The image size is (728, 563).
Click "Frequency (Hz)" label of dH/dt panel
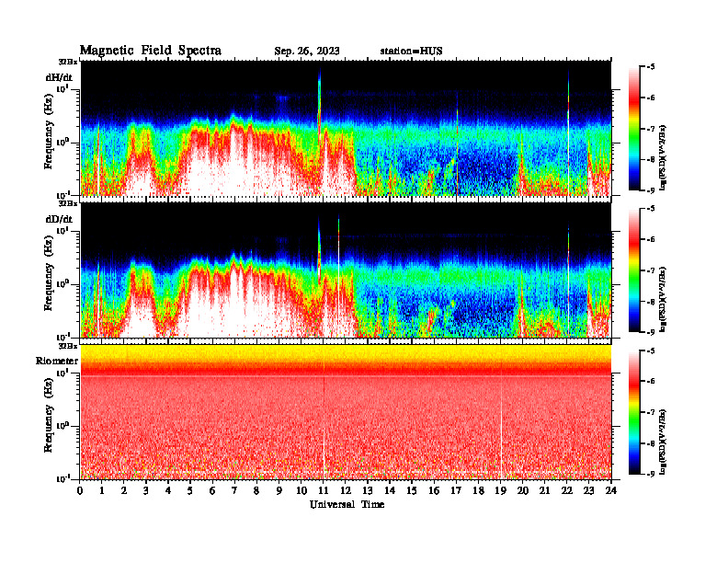click(x=49, y=132)
